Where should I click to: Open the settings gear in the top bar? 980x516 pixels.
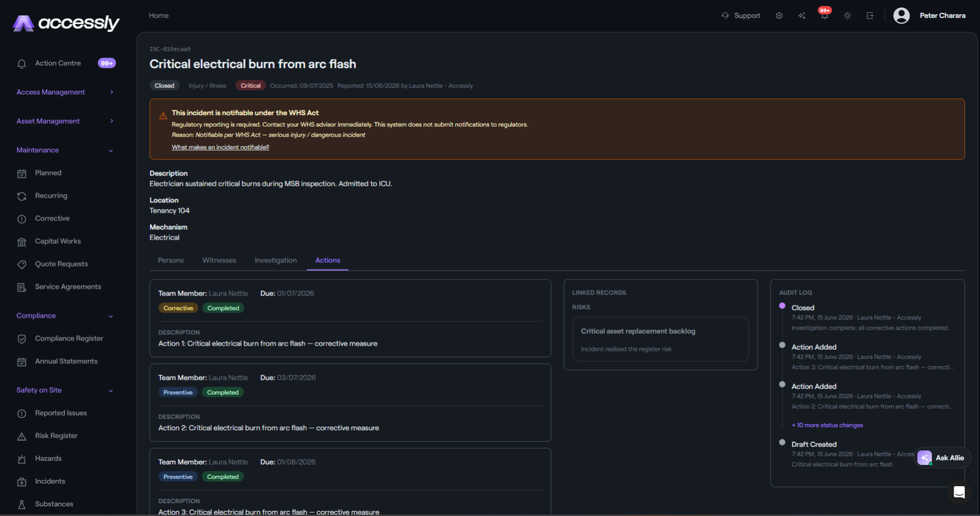click(x=779, y=16)
